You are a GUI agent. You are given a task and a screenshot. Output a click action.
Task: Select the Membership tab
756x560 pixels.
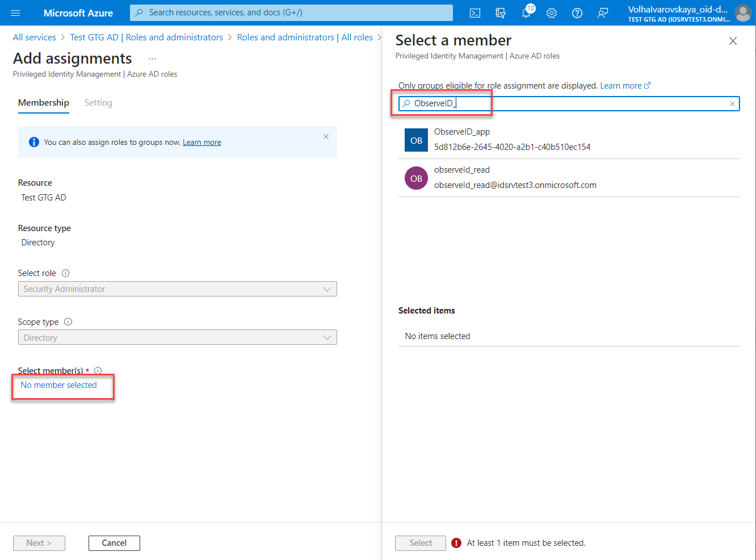coord(44,103)
